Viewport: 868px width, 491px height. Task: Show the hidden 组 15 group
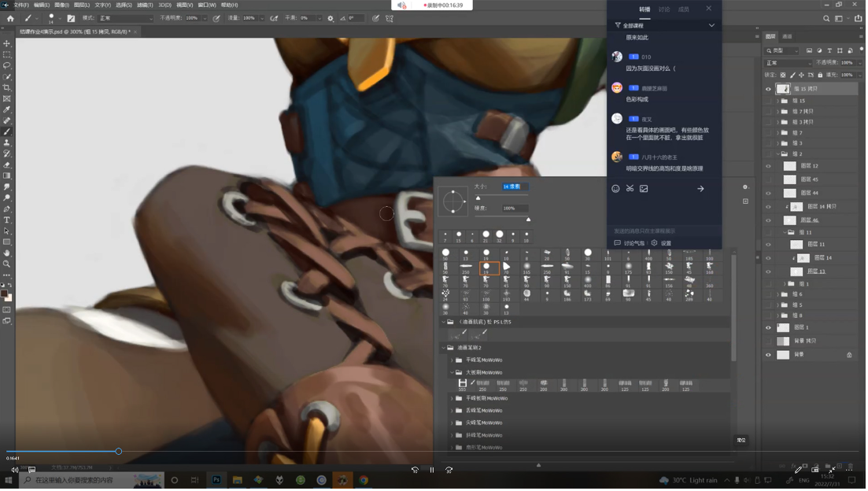(x=768, y=102)
